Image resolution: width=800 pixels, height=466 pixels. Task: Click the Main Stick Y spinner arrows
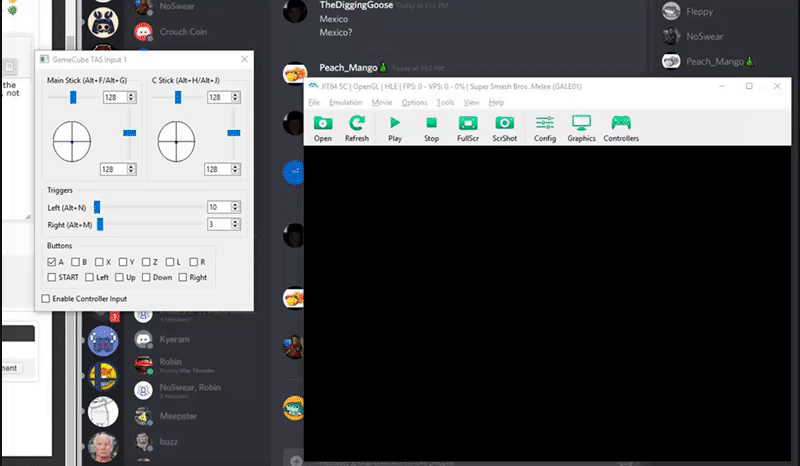(131, 169)
